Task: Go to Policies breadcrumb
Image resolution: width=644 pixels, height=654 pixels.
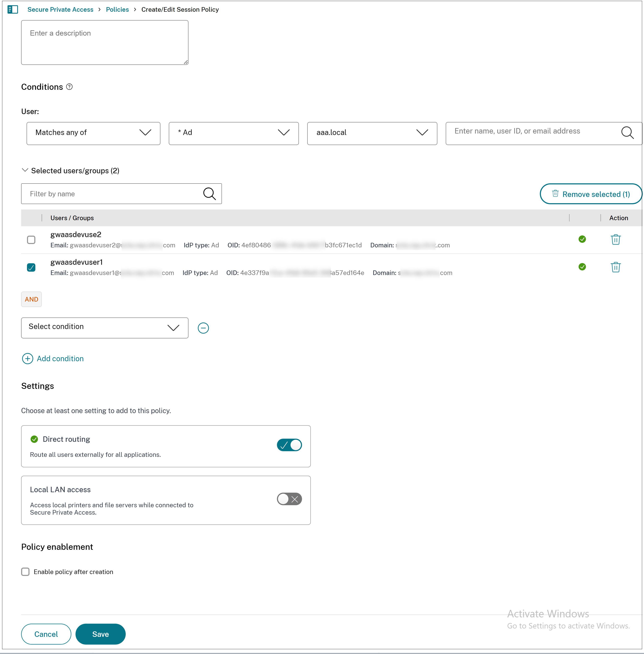Action: pos(117,9)
